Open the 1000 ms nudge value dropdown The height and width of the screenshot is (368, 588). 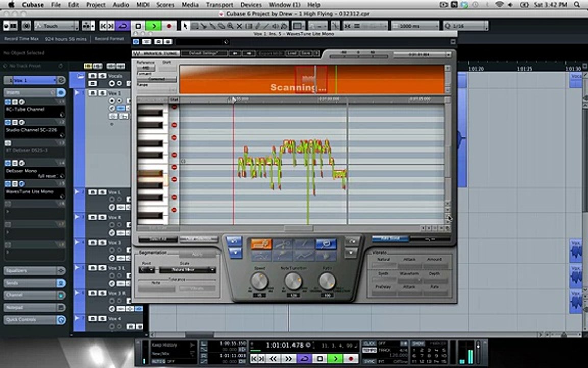[415, 26]
